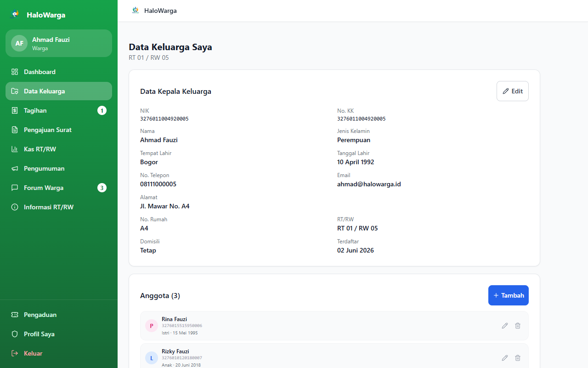Click Keluar to log out

(x=59, y=353)
